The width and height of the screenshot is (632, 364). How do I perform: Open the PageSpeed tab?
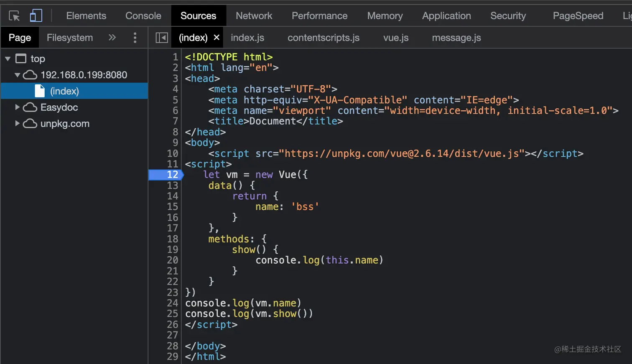[578, 16]
